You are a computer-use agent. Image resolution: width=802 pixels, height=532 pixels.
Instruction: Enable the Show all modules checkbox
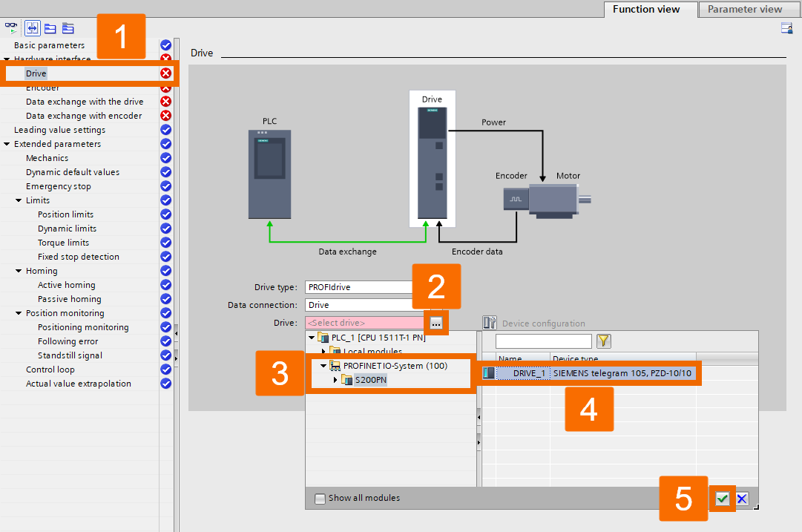(x=319, y=498)
